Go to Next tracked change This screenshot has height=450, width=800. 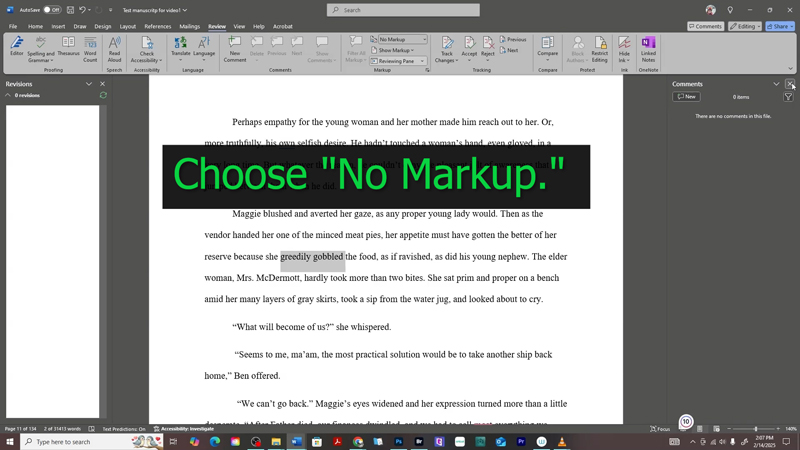click(x=509, y=50)
